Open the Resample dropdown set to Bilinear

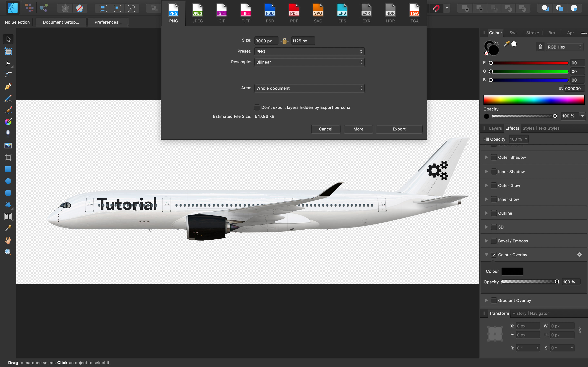pyautogui.click(x=309, y=62)
